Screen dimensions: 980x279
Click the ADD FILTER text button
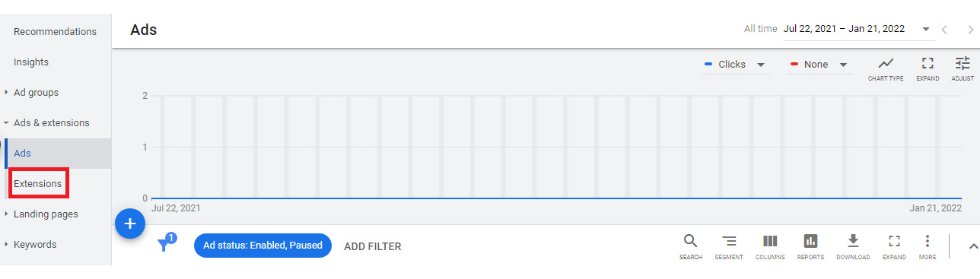point(372,246)
